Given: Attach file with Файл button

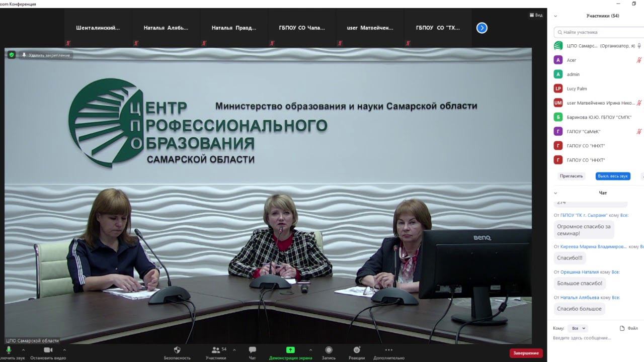Looking at the screenshot, I should pos(629,328).
